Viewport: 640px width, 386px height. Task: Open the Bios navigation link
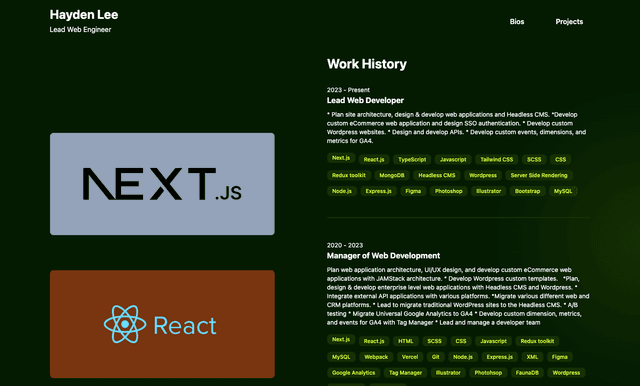517,22
